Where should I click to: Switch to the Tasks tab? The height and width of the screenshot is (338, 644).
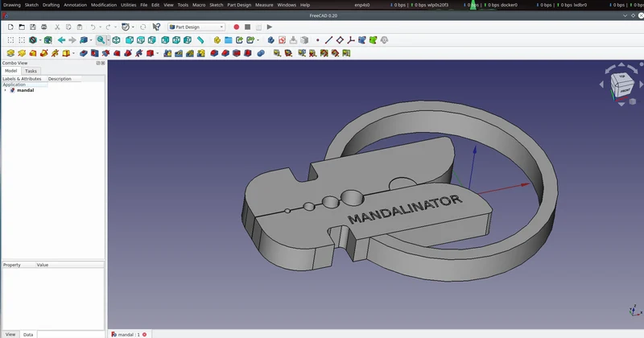point(31,71)
